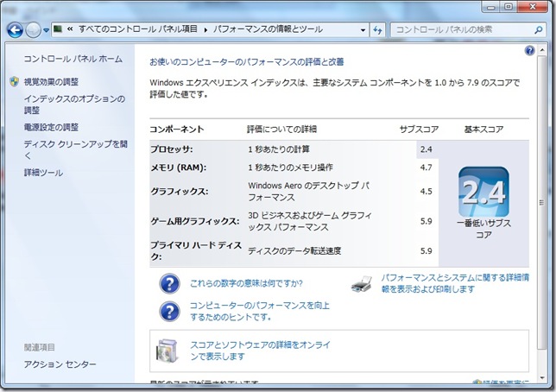The height and width of the screenshot is (392, 556).
Task: Select the プロセッサ: row label
Action: [x=172, y=149]
